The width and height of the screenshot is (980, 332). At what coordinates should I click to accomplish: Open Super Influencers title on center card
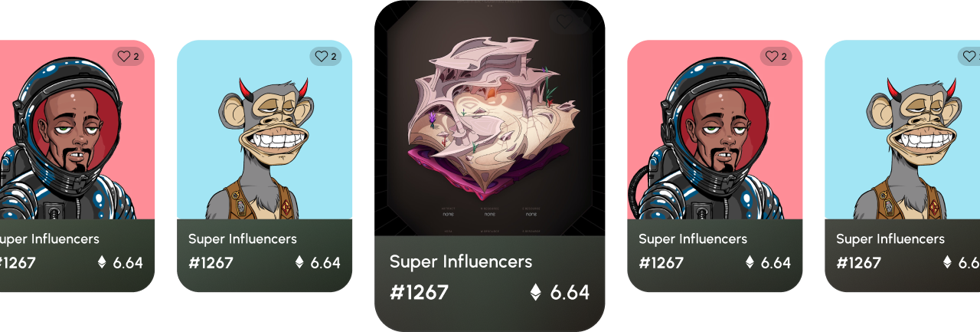tap(461, 261)
